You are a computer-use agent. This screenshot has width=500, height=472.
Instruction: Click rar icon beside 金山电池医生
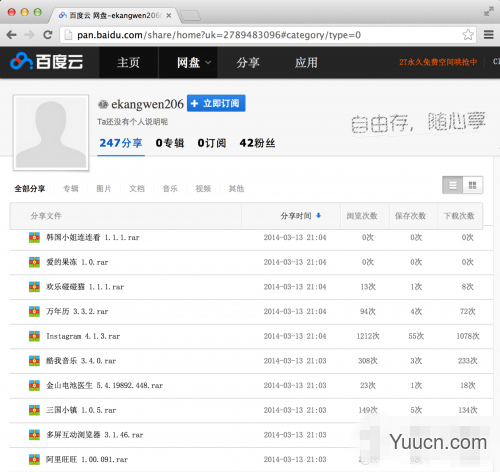34,385
